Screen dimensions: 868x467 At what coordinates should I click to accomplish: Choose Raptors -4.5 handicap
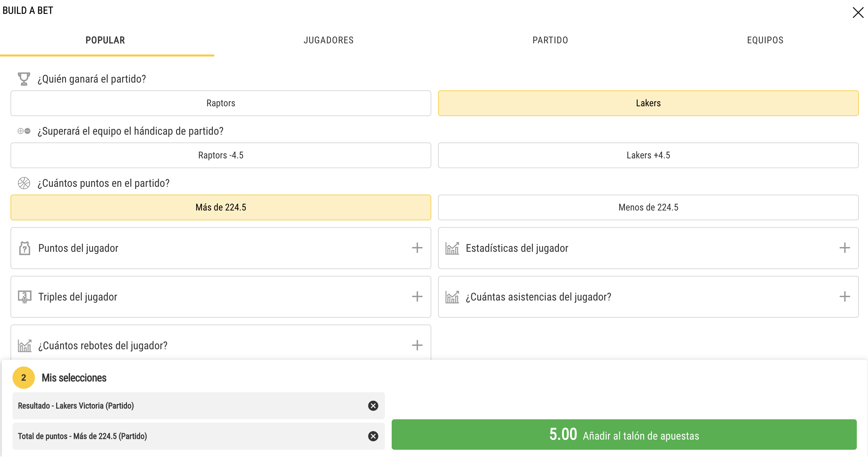point(221,155)
